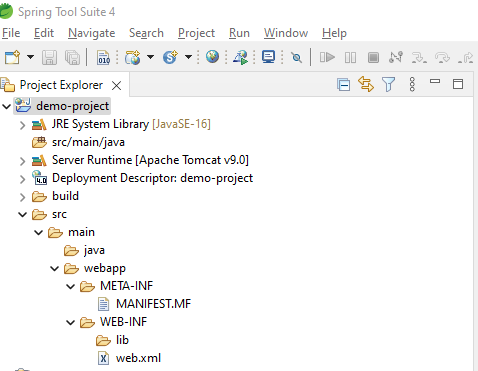The height and width of the screenshot is (371, 478).
Task: Select the META-INF folder
Action: pos(116,286)
